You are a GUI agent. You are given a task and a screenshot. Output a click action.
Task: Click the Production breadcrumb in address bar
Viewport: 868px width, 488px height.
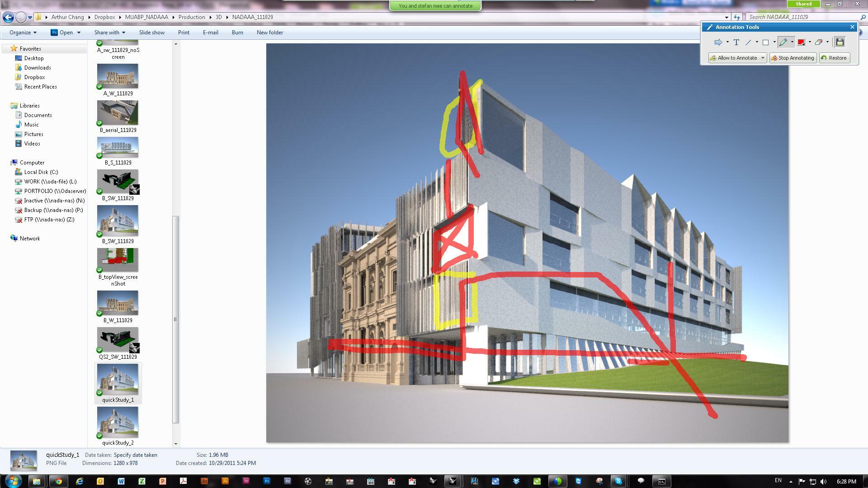pyautogui.click(x=192, y=17)
